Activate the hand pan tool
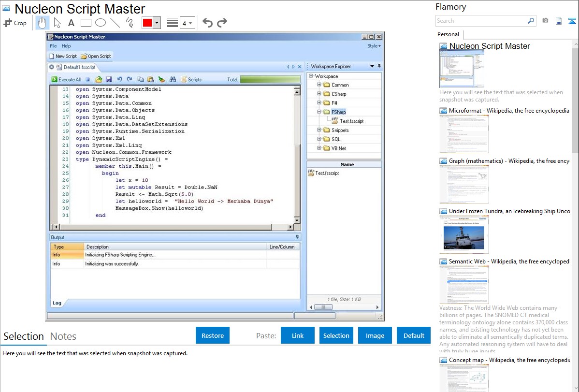The width and height of the screenshot is (579, 392). pos(42,23)
